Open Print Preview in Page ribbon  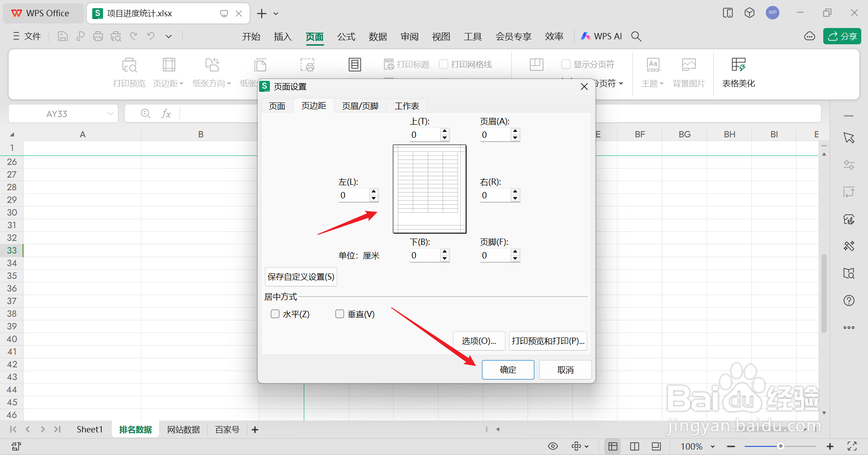coord(129,72)
